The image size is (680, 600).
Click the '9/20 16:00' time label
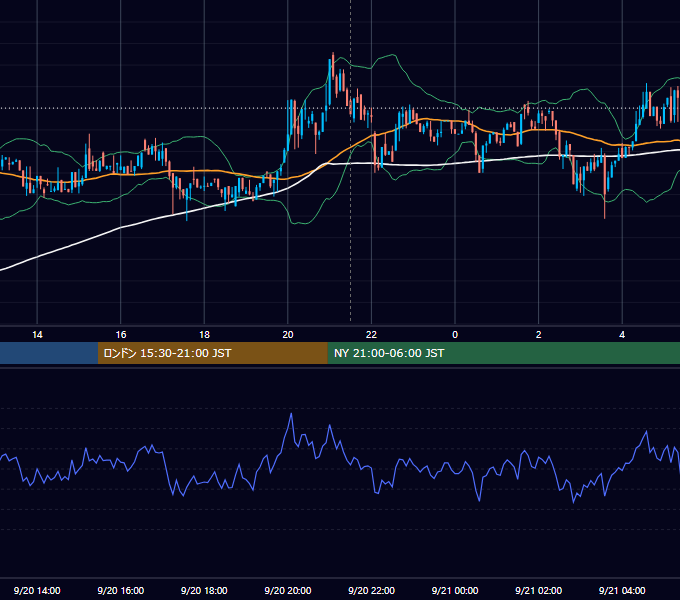[x=121, y=590]
